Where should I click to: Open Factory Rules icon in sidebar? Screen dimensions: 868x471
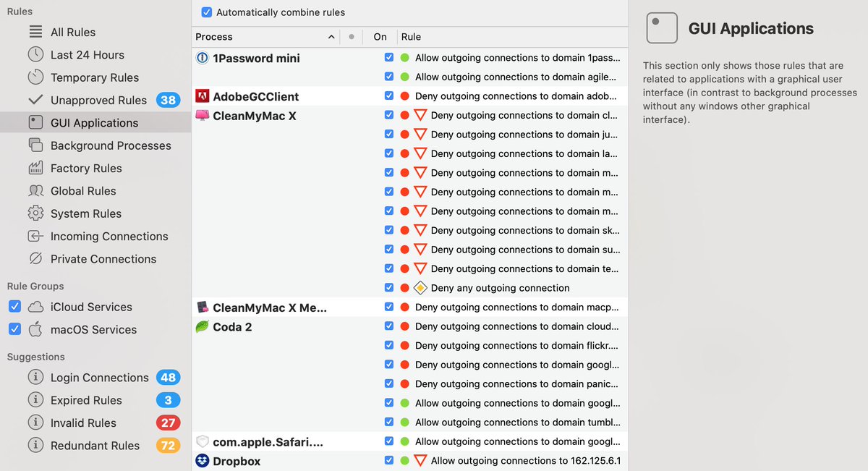(x=35, y=168)
